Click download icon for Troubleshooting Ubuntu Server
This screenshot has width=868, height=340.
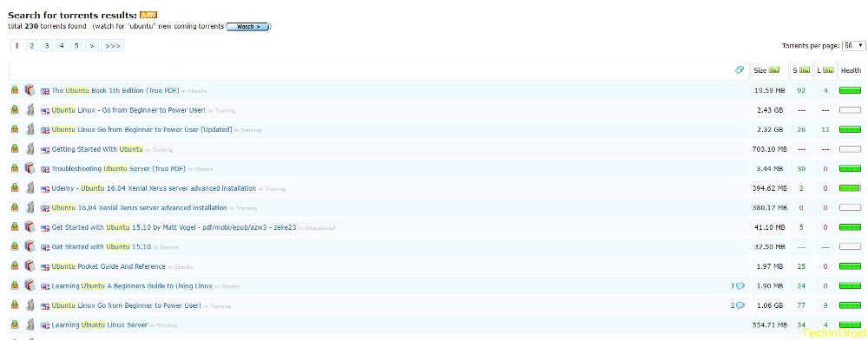[15, 168]
